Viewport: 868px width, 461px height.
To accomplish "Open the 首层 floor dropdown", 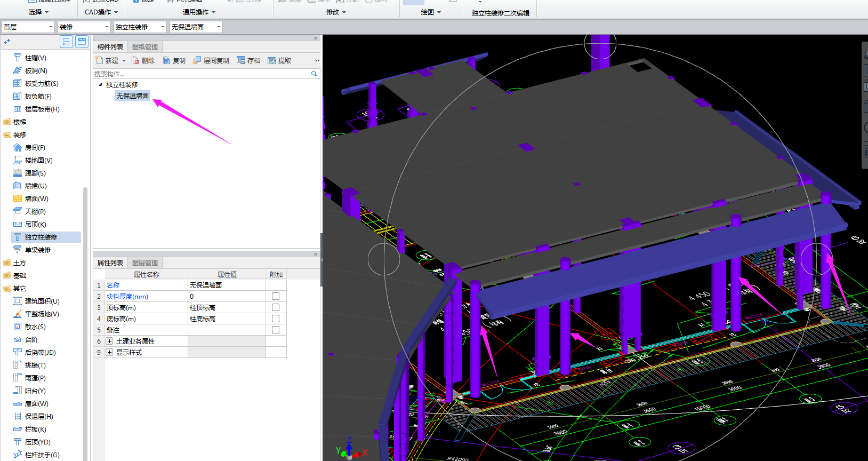I will pos(28,27).
